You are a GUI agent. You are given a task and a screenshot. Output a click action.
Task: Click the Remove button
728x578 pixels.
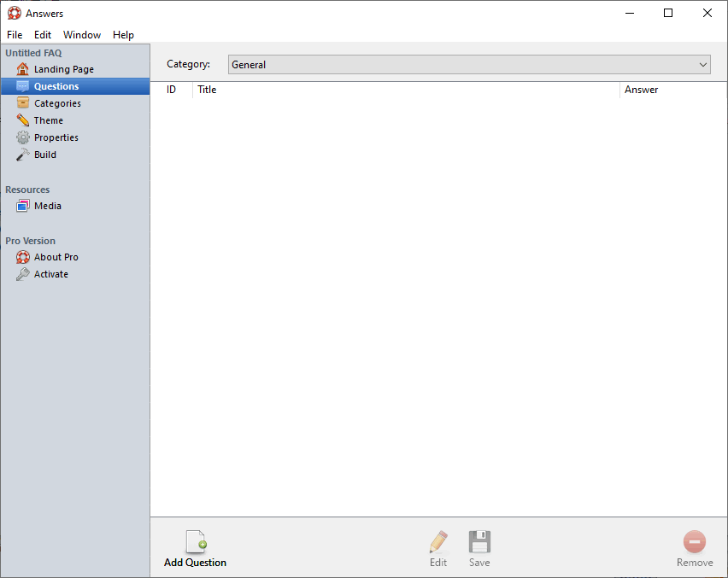point(695,549)
